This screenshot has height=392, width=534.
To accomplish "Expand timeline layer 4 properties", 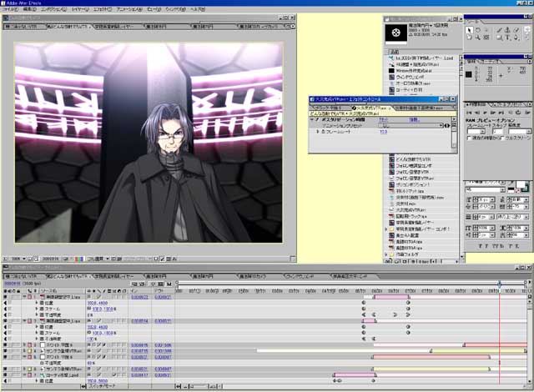I will (24, 351).
